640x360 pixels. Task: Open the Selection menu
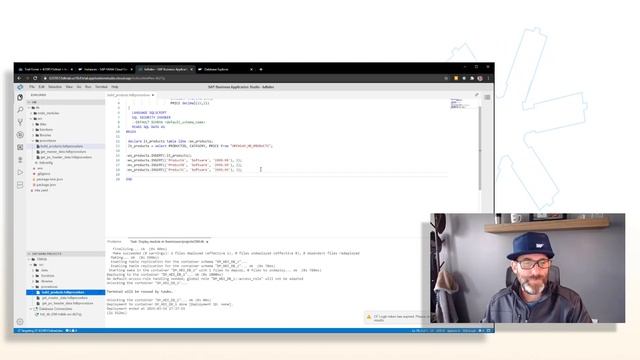click(55, 87)
